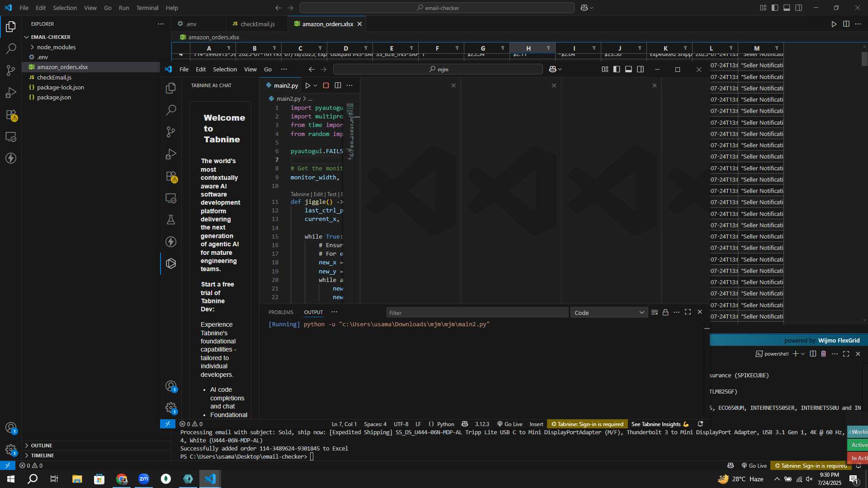This screenshot has height=488, width=868.
Task: Select main2.py editor tab
Action: 282,85
